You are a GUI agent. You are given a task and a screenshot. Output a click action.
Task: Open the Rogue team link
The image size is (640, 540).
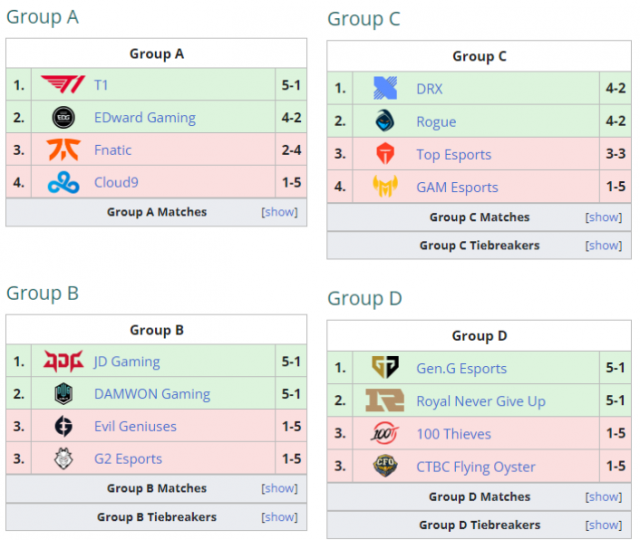click(x=436, y=122)
